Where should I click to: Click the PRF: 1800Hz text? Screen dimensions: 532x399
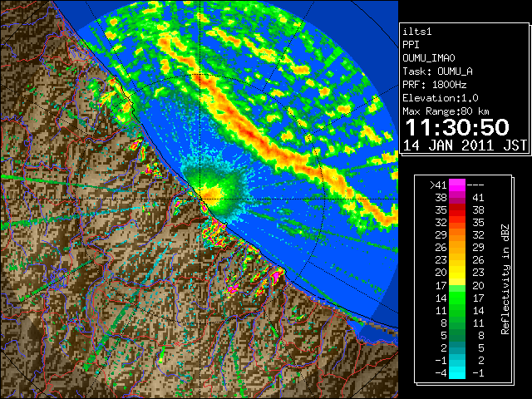click(x=434, y=85)
